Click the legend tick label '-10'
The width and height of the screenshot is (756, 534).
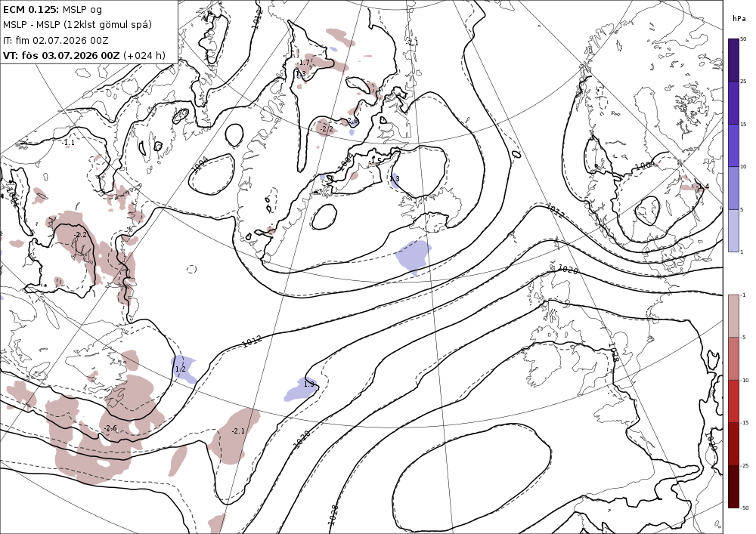(745, 381)
